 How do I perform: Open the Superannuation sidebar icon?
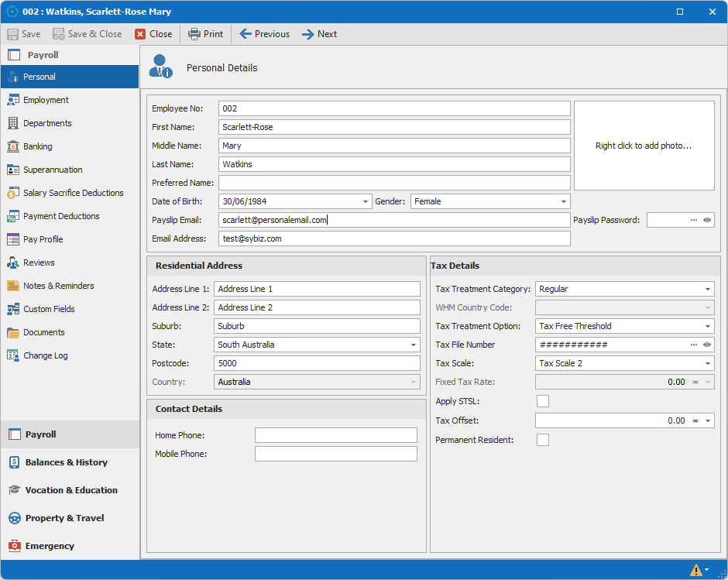13,170
